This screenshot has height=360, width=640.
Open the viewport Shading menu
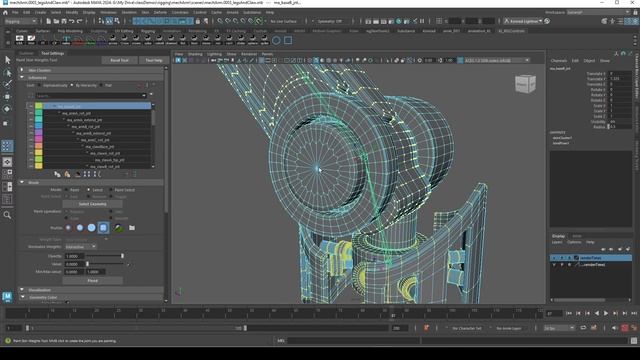(x=195, y=54)
